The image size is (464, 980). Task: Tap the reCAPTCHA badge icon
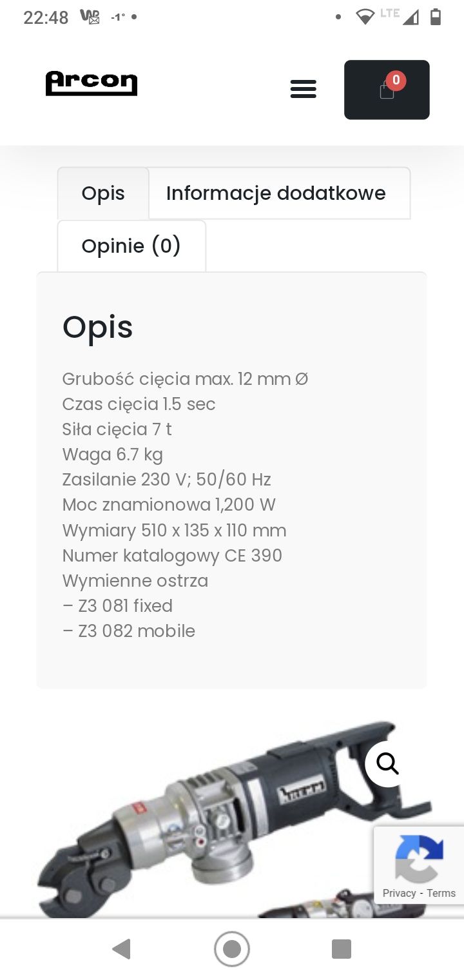click(419, 859)
